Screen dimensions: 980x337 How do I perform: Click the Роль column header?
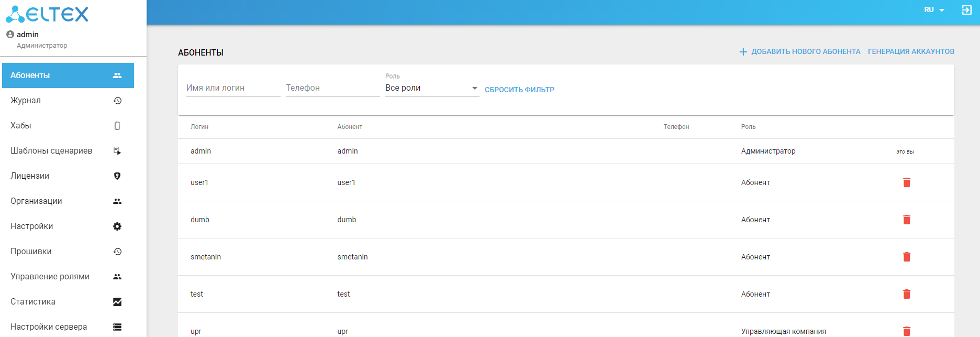pyautogui.click(x=748, y=127)
